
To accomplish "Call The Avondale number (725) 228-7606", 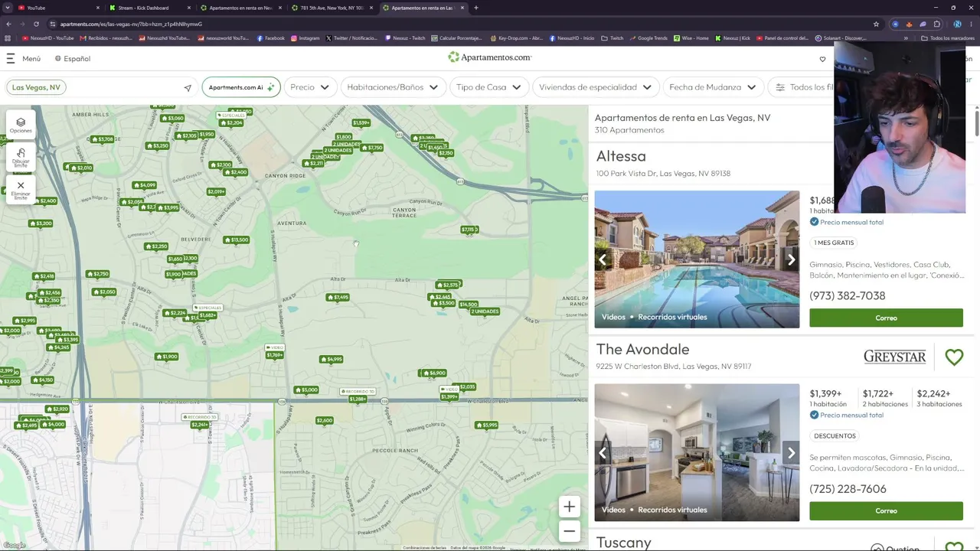I will pyautogui.click(x=848, y=488).
